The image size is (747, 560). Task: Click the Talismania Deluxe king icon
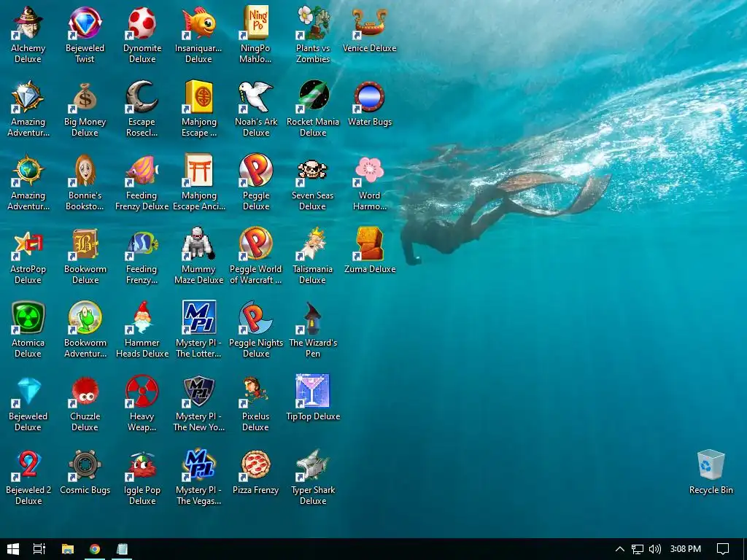[x=312, y=244]
